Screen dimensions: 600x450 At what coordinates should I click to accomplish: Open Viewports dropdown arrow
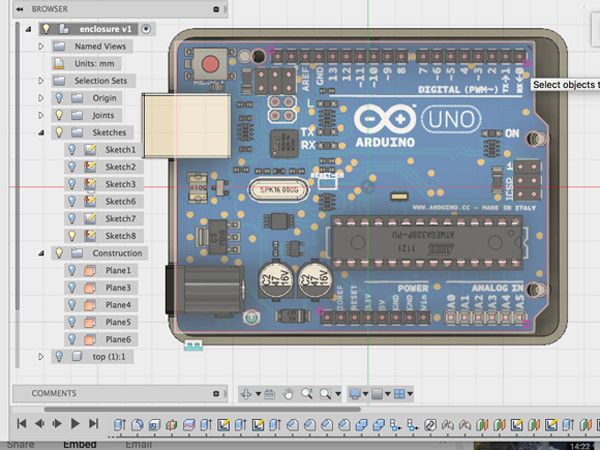pyautogui.click(x=410, y=394)
